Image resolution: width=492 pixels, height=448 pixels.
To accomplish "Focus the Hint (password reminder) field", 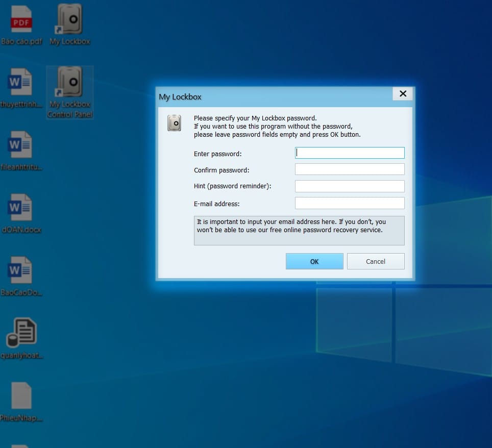I will tap(350, 186).
